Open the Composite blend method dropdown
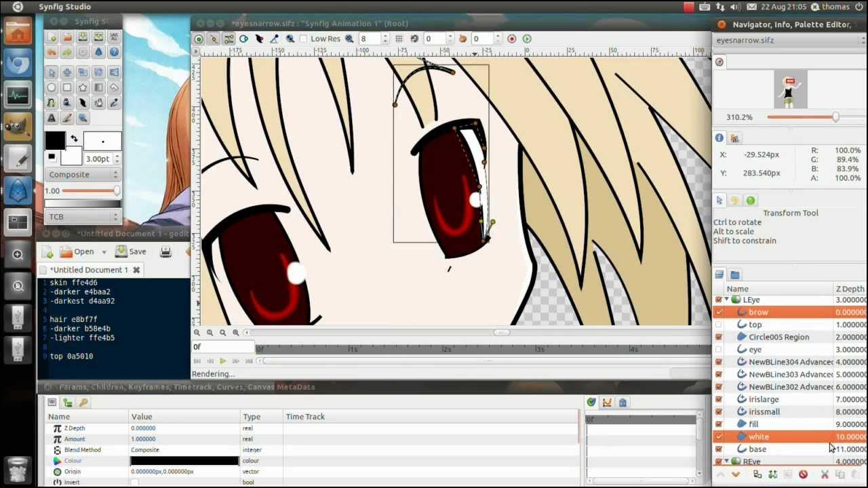 (x=83, y=174)
